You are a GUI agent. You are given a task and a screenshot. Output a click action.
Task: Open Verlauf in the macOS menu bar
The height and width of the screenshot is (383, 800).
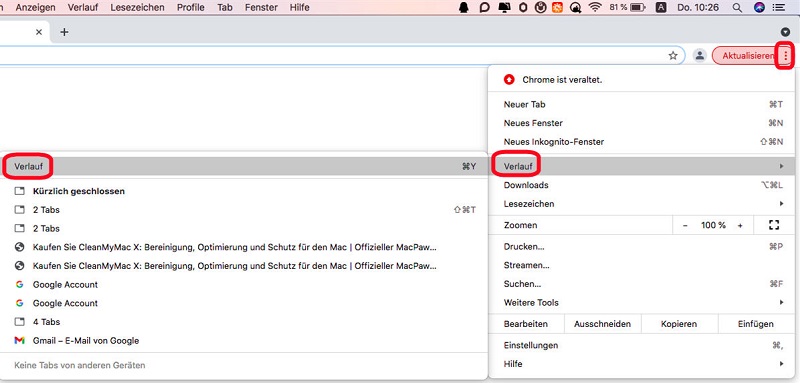83,8
